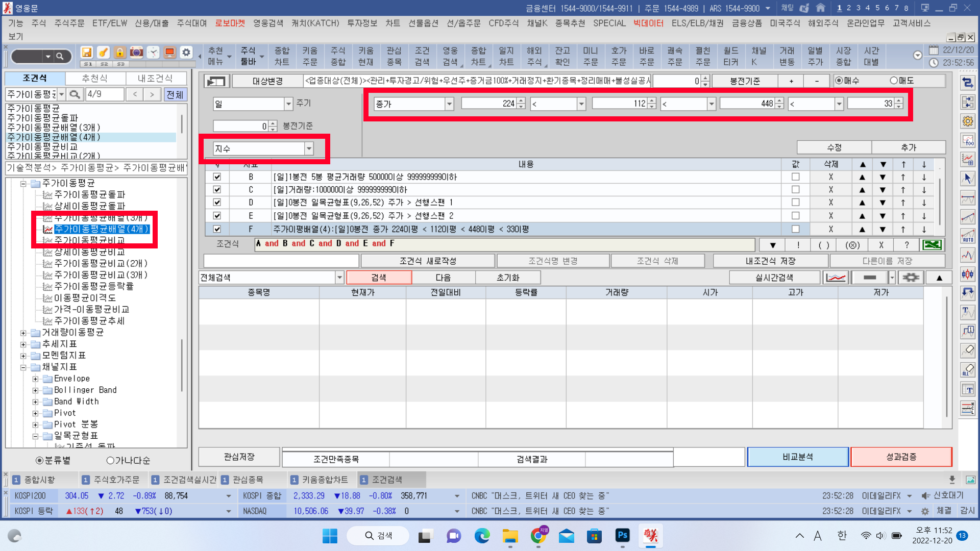Click the yellow gear icon in right sidebar
The height and width of the screenshot is (551, 980).
click(x=968, y=121)
